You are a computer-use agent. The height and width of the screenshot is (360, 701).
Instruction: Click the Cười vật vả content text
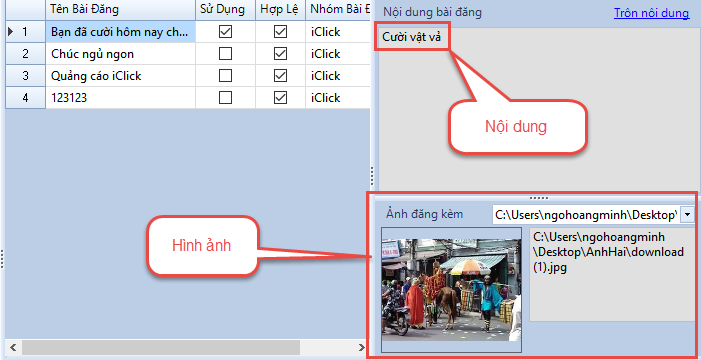tap(412, 37)
